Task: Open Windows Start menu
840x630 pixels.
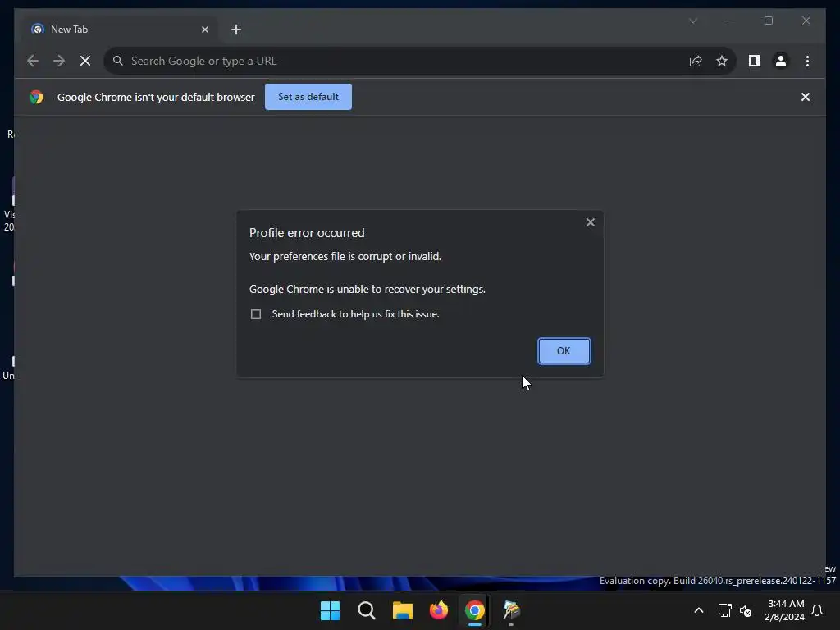Action: click(x=330, y=610)
